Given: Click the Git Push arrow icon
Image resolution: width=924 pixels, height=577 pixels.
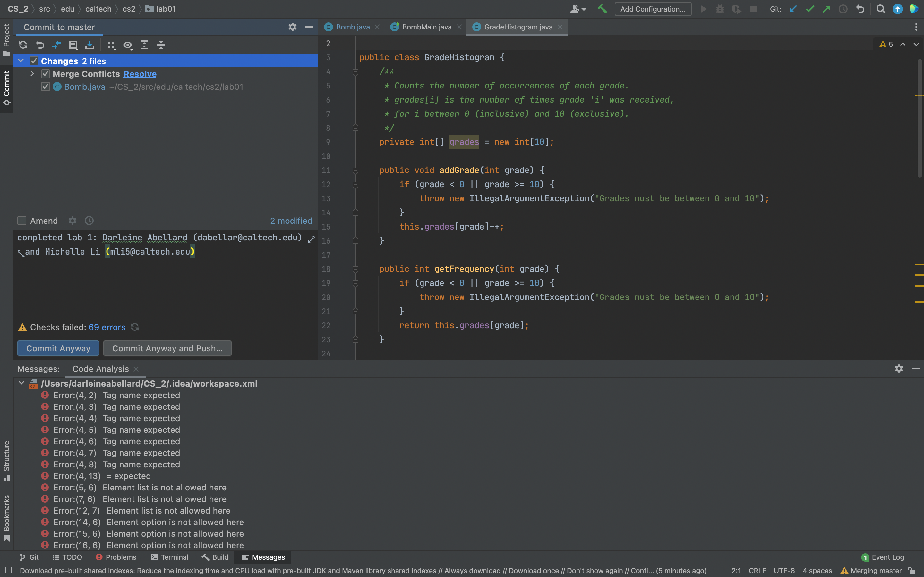Looking at the screenshot, I should click(x=826, y=9).
